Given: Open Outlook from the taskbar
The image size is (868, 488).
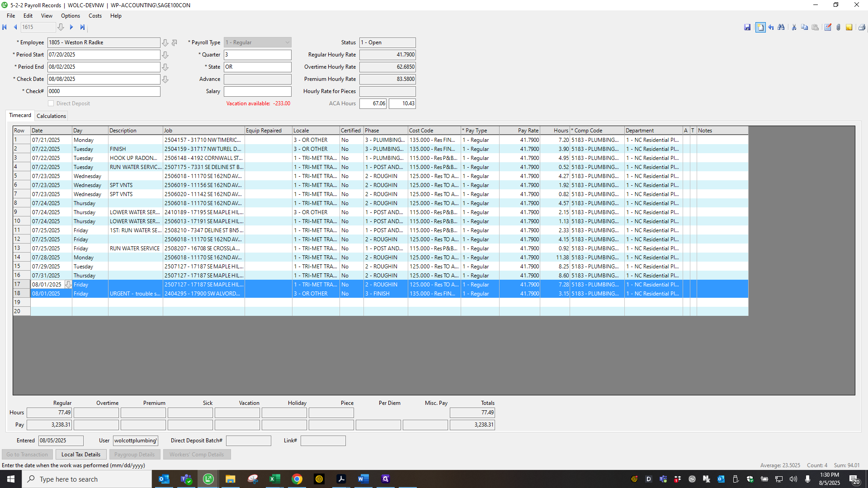Looking at the screenshot, I should tap(164, 479).
